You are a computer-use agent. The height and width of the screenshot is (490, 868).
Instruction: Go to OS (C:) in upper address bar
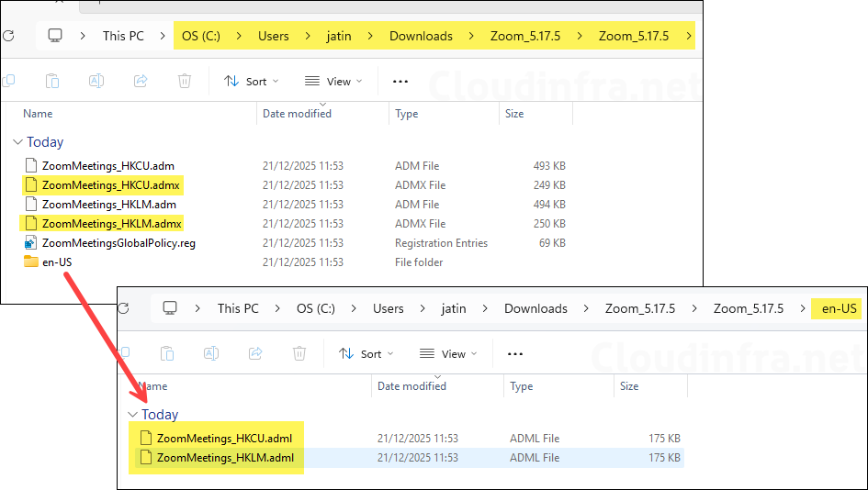(x=201, y=36)
